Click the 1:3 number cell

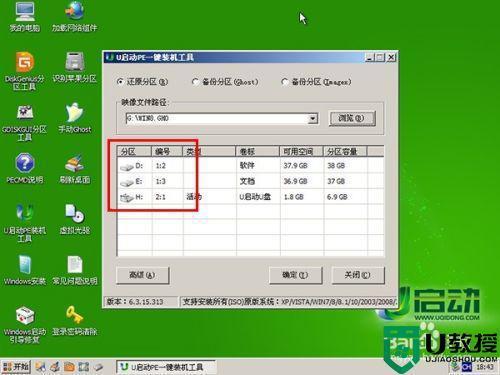(161, 181)
